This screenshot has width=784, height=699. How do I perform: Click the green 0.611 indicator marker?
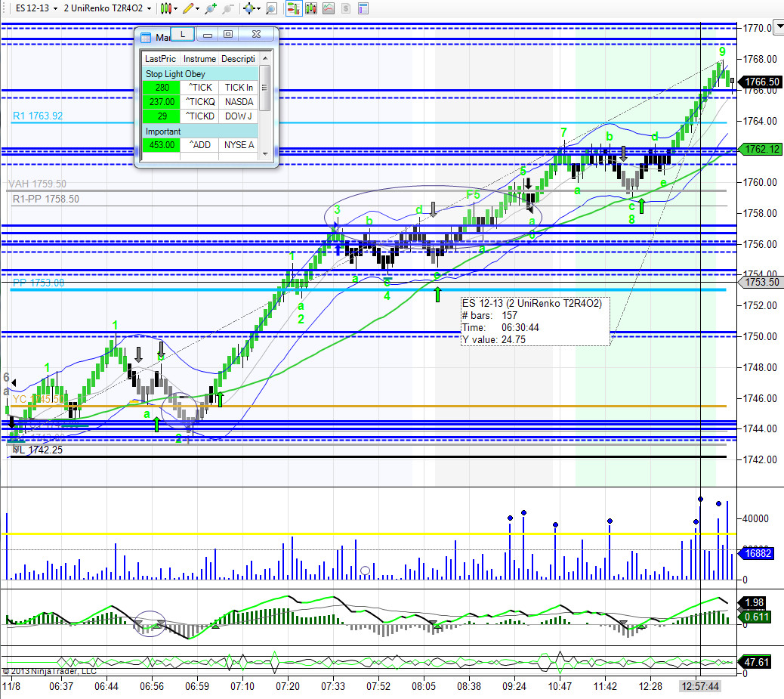pyautogui.click(x=755, y=617)
